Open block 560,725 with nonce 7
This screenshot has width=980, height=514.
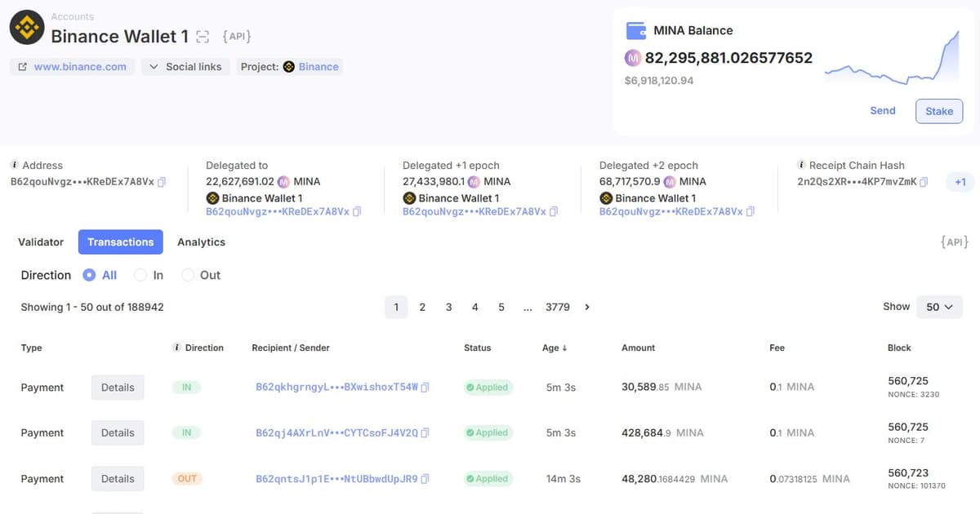pos(907,427)
